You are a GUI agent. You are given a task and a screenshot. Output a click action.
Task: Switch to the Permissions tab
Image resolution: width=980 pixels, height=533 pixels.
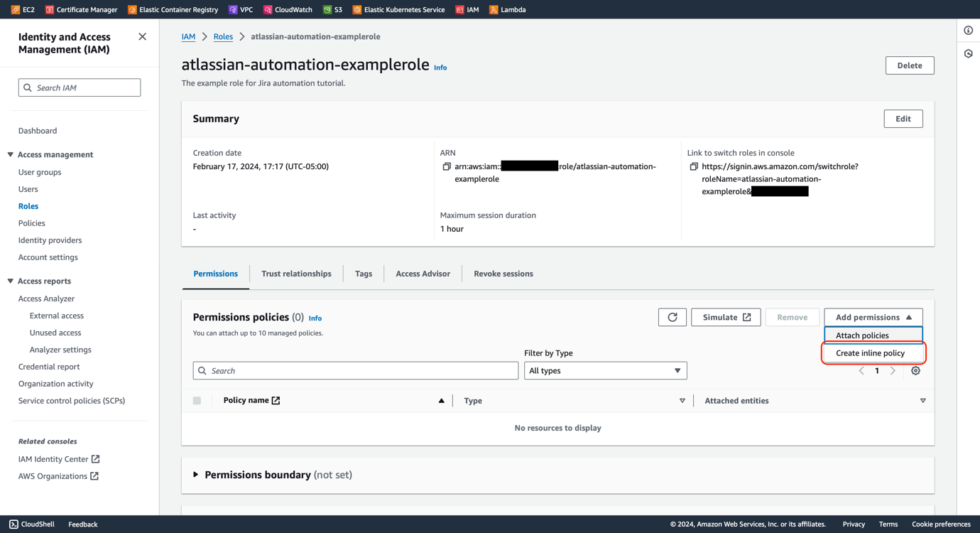point(215,274)
